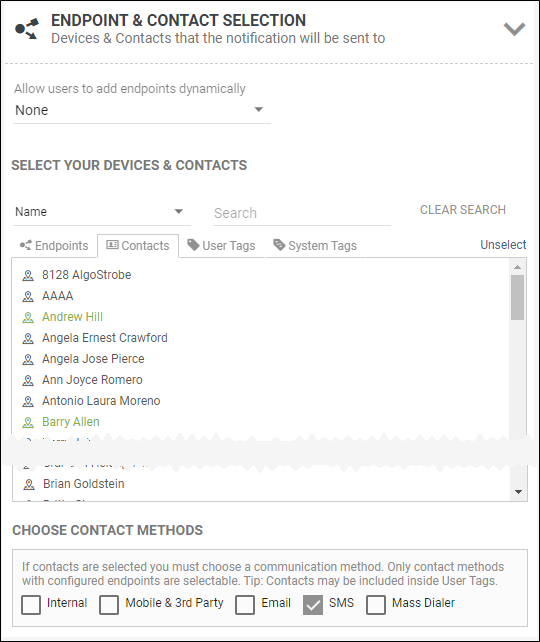The width and height of the screenshot is (540, 642).
Task: Select contact 8128 AlgoStrobe
Action: [x=86, y=275]
